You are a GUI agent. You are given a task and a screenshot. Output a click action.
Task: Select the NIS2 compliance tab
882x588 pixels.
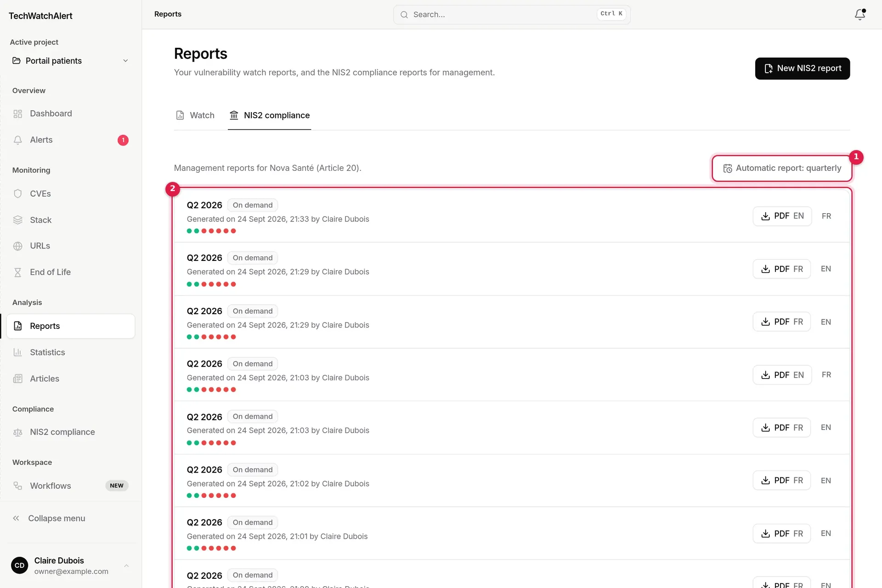tap(270, 115)
